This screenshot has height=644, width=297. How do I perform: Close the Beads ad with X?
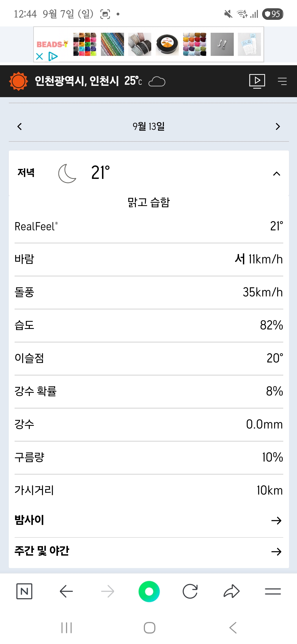pyautogui.click(x=40, y=56)
